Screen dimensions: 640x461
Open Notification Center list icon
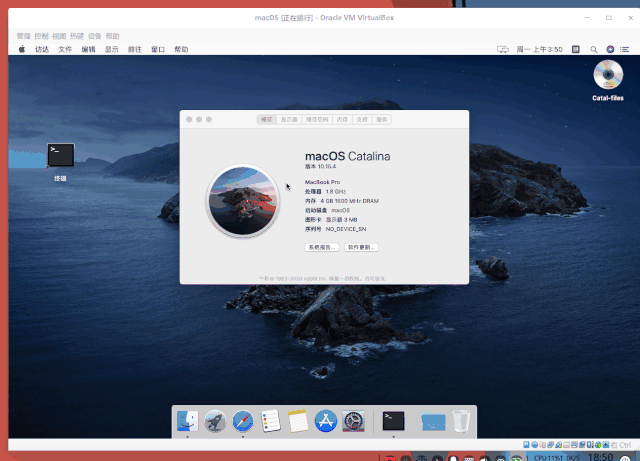point(625,49)
